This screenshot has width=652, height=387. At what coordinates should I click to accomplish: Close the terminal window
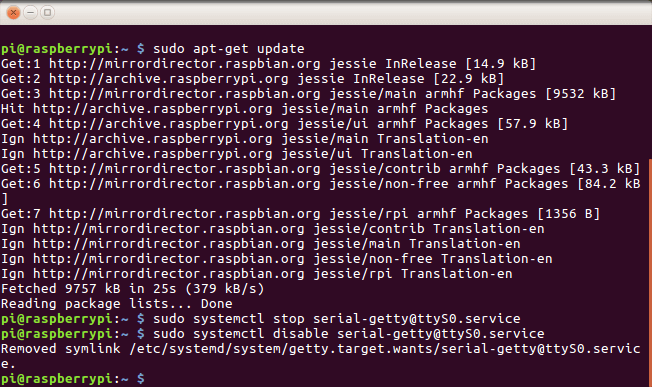(x=13, y=12)
